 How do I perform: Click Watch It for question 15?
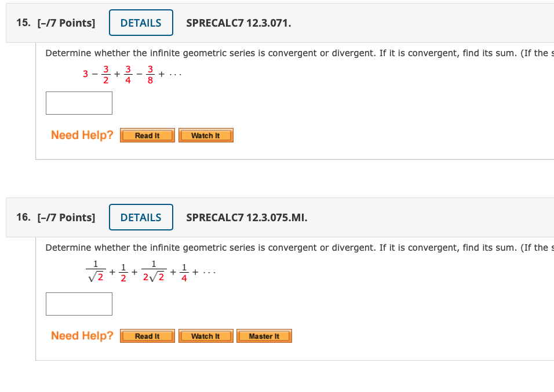[x=206, y=135]
